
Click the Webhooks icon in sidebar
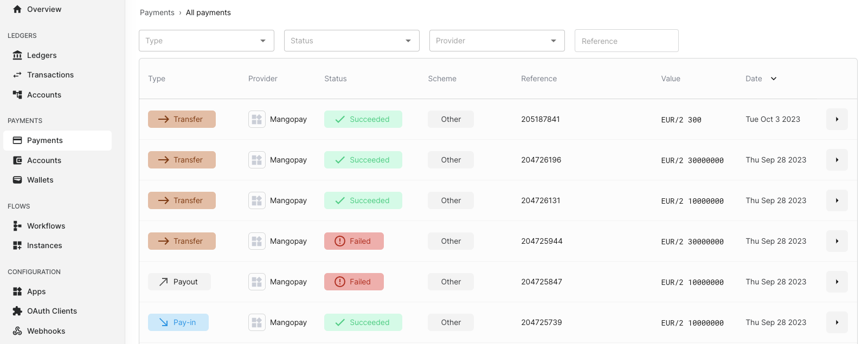point(17,331)
